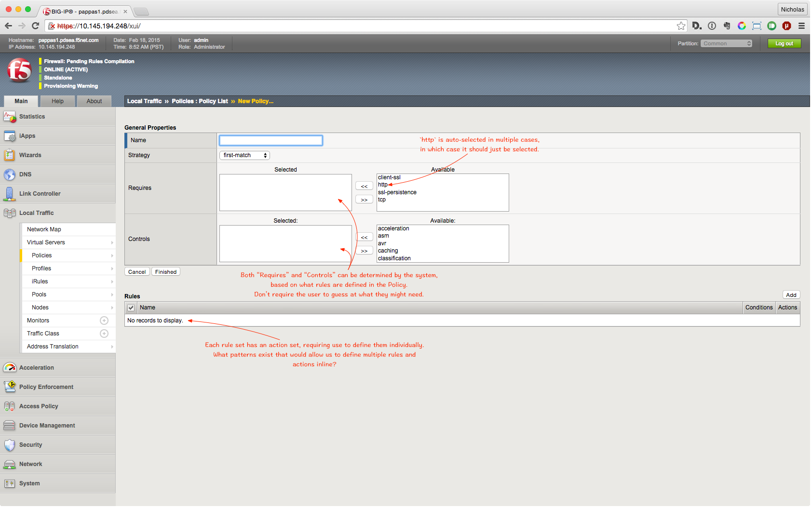The height and width of the screenshot is (508, 812).
Task: Open the Security shield icon
Action: [10, 445]
